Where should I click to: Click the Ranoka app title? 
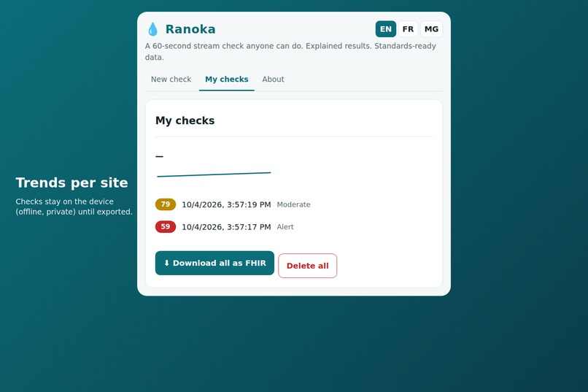point(190,29)
